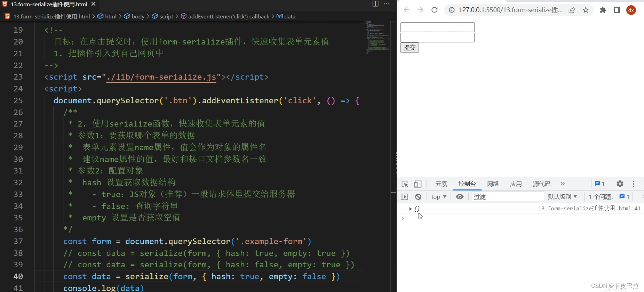644x292 pixels.
Task: Focus the second form text input
Action: 437,38
